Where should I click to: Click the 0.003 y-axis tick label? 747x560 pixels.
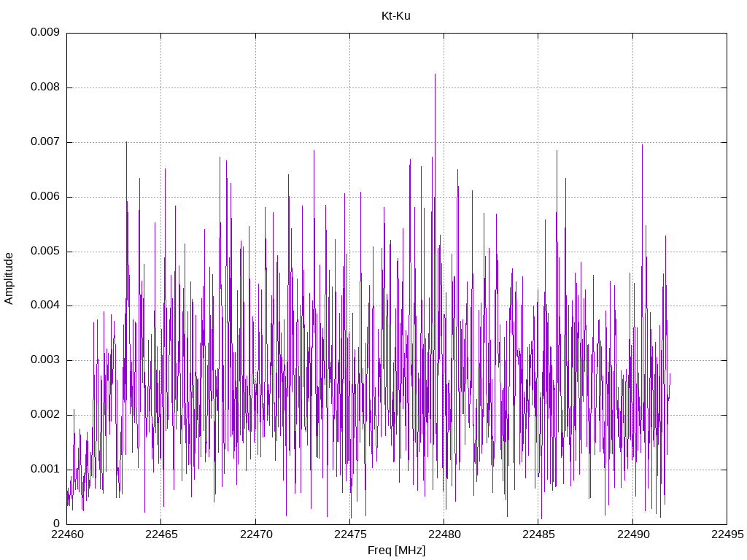click(x=45, y=360)
